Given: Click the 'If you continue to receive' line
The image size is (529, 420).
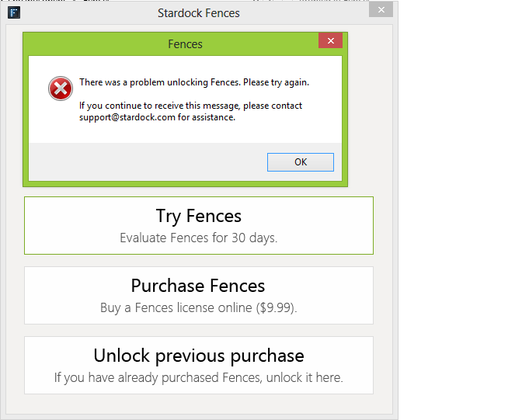Looking at the screenshot, I should (190, 106).
